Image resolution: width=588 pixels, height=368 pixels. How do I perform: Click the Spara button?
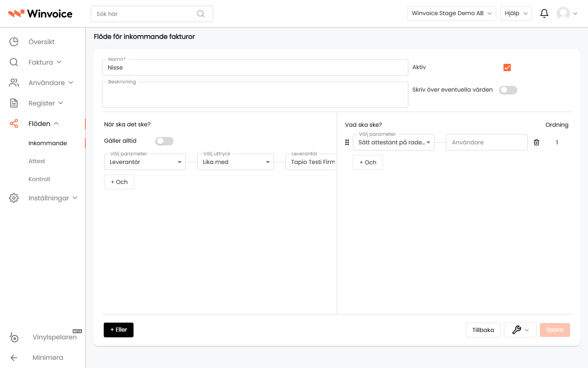(555, 330)
